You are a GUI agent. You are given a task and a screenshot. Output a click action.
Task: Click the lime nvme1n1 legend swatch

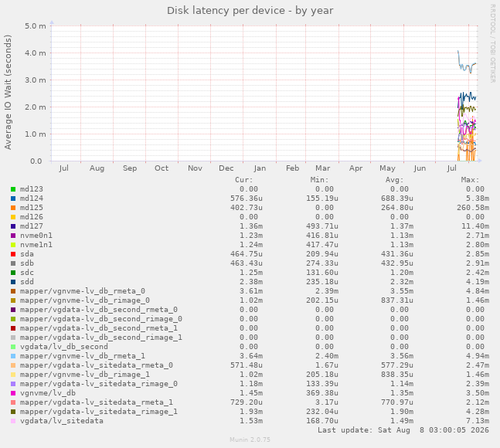[x=13, y=245]
